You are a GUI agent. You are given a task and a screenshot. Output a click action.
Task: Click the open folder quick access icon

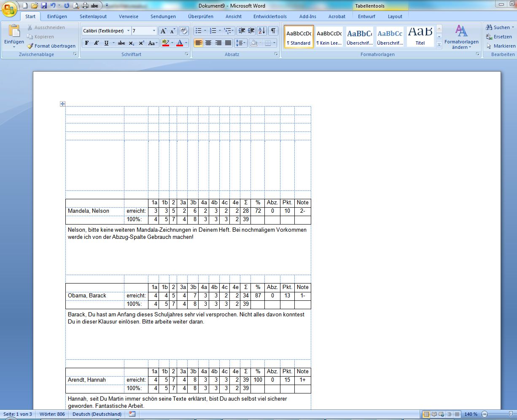point(35,6)
